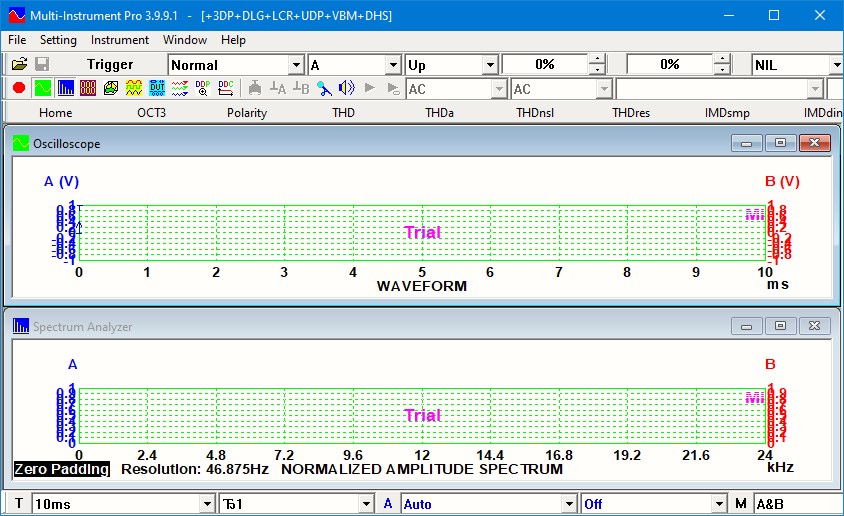Click the THD hot panel button
Image resolution: width=844 pixels, height=516 pixels.
343,112
